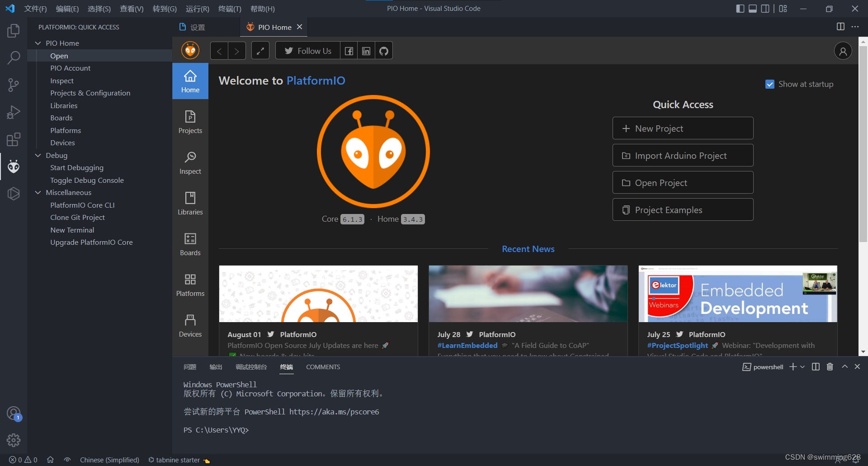
Task: Click tabnine starter in status bar
Action: pos(179,460)
